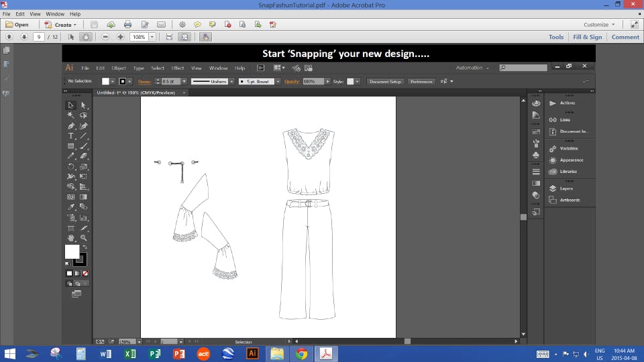644x362 pixels.
Task: Open Illustrator's Effect menu
Action: [x=177, y=68]
